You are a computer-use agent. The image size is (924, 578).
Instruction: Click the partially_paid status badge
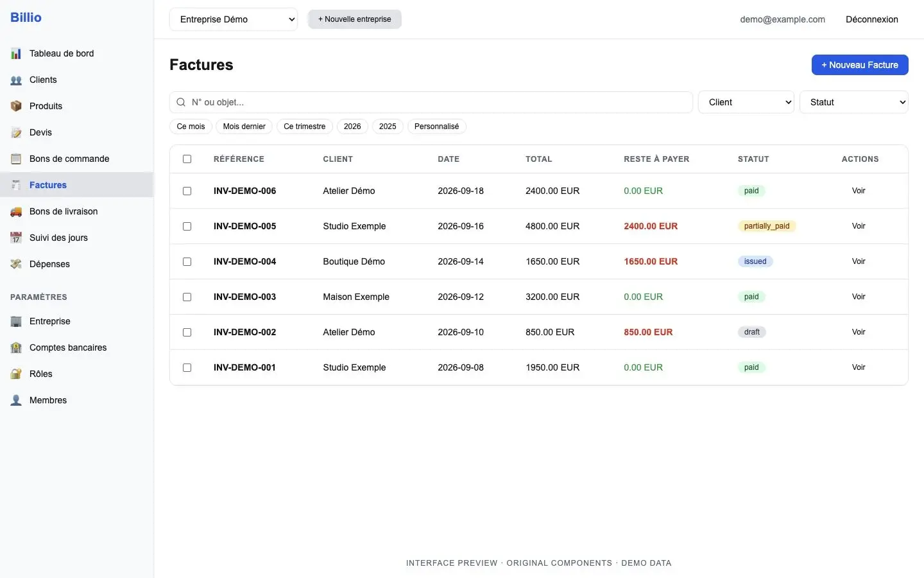coord(767,226)
